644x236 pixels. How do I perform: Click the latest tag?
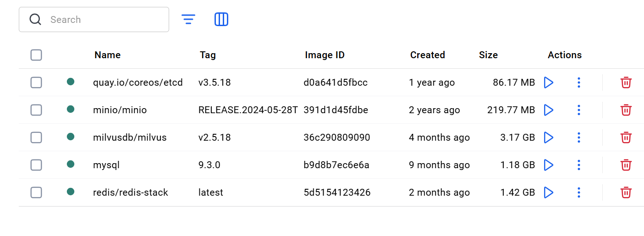pyautogui.click(x=211, y=192)
